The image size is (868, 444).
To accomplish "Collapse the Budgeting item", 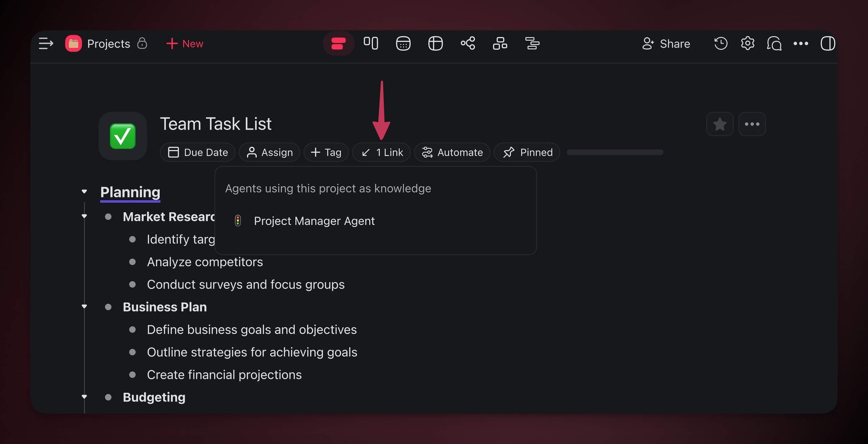I will pyautogui.click(x=84, y=397).
